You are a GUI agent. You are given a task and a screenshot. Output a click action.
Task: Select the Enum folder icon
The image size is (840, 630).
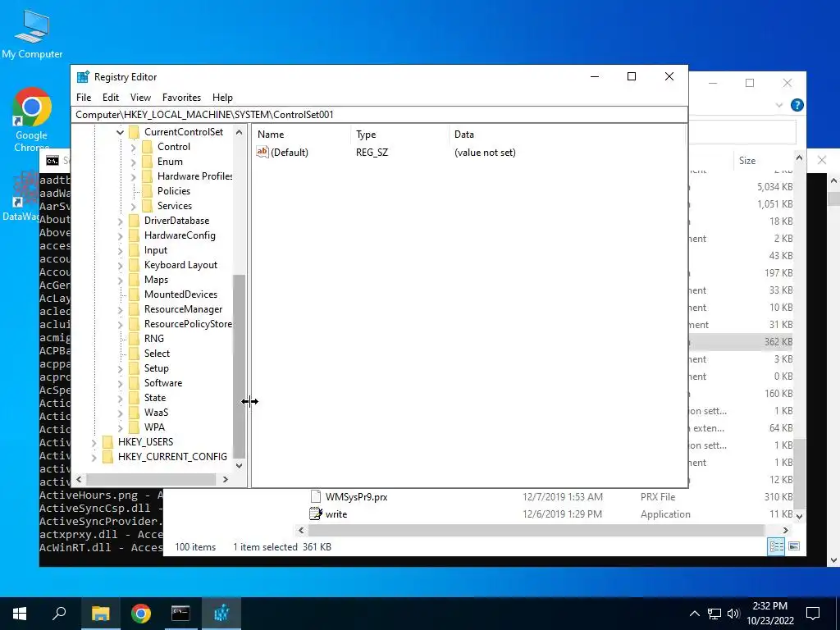pyautogui.click(x=148, y=162)
